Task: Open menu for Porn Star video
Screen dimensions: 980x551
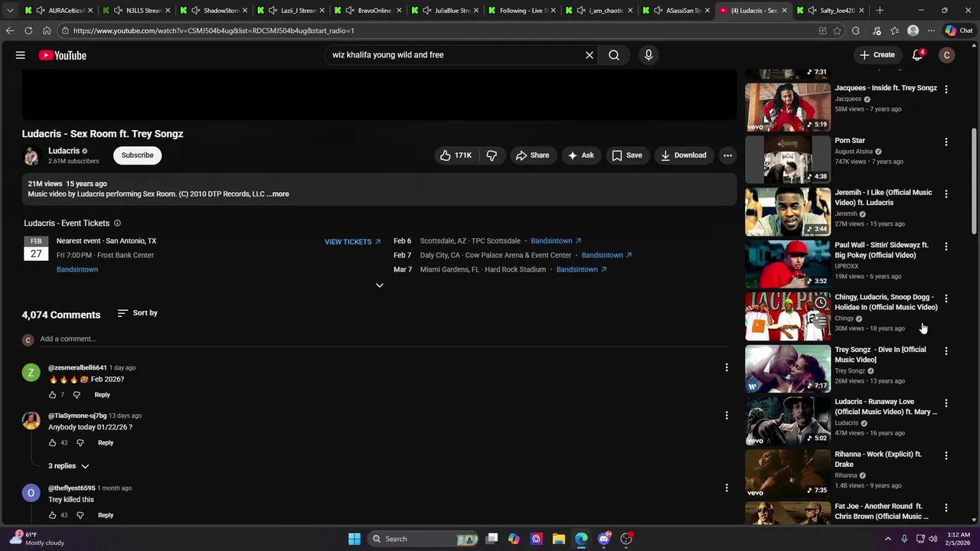Action: click(946, 142)
